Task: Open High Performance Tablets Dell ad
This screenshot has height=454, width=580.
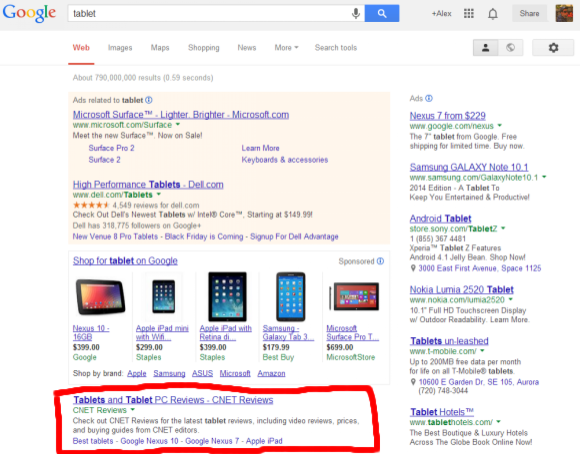Action: [x=148, y=184]
